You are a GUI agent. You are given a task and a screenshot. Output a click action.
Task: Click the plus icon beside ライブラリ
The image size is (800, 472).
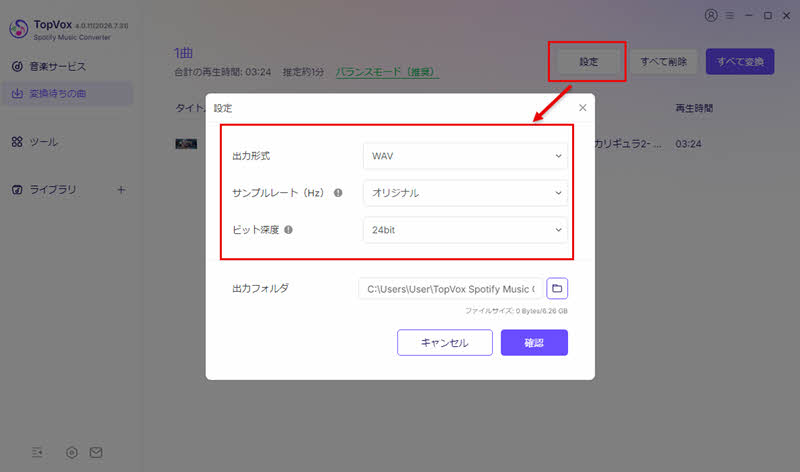121,190
